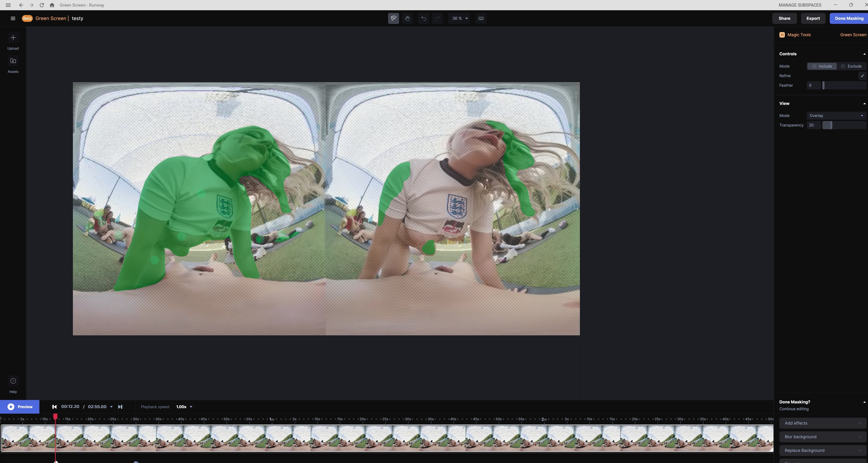Jump to start of the clip
868x463 pixels.
54,407
